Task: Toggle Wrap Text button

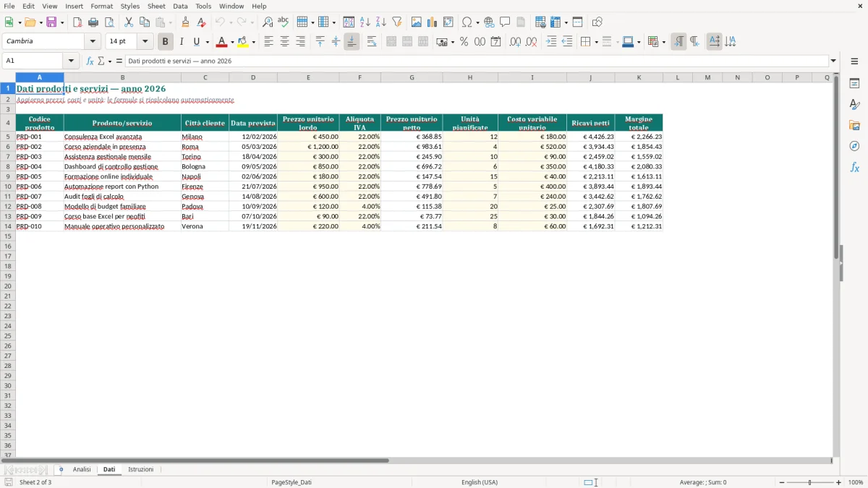Action: (371, 42)
